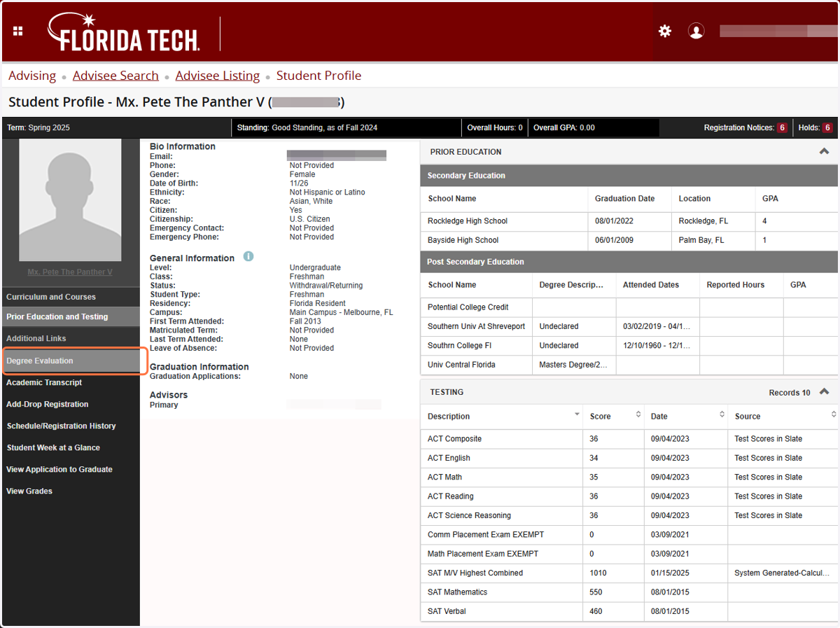Viewport: 840px width, 628px height.
Task: Click the Post Secondary Education section header
Action: pyautogui.click(x=629, y=262)
